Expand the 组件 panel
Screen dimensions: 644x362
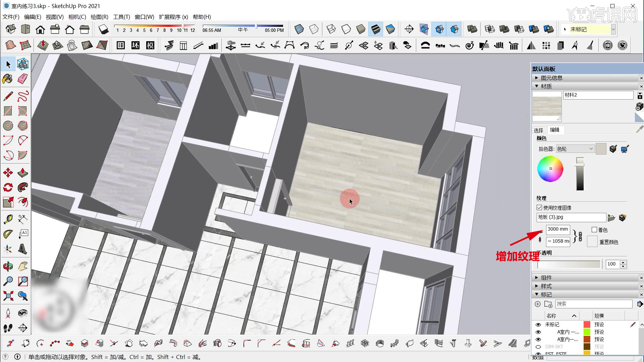pos(537,278)
